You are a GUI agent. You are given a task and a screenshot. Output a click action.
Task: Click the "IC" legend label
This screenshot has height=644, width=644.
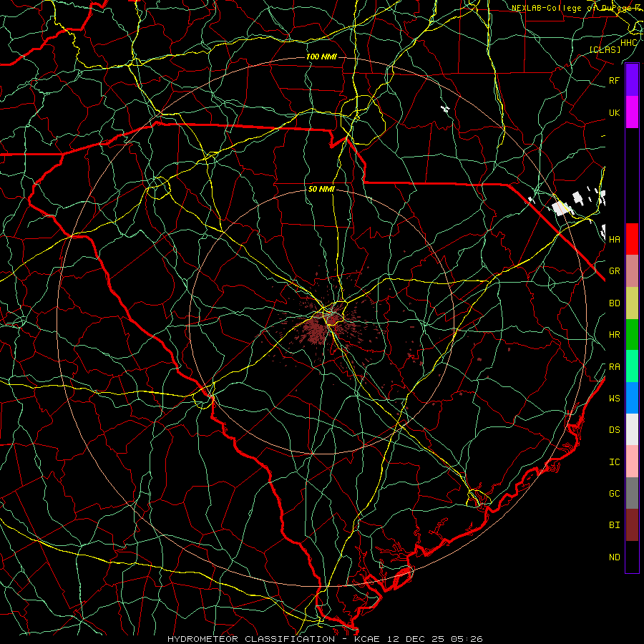coord(614,462)
